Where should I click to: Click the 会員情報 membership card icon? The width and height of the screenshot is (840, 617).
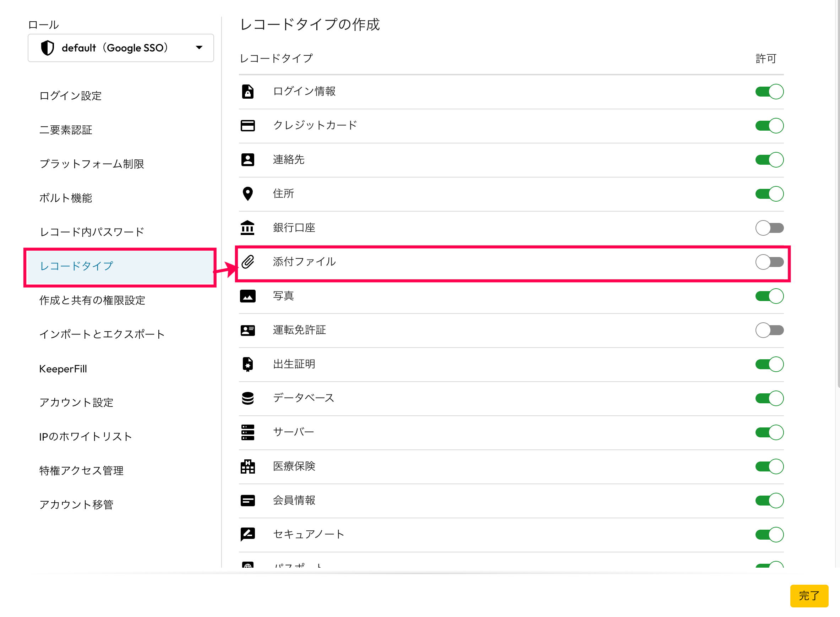click(247, 501)
